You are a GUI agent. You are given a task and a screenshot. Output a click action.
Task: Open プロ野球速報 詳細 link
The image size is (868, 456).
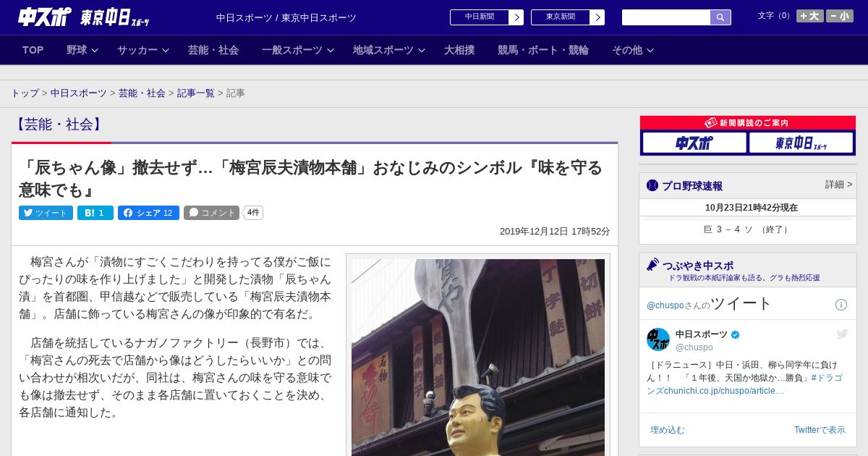click(839, 185)
